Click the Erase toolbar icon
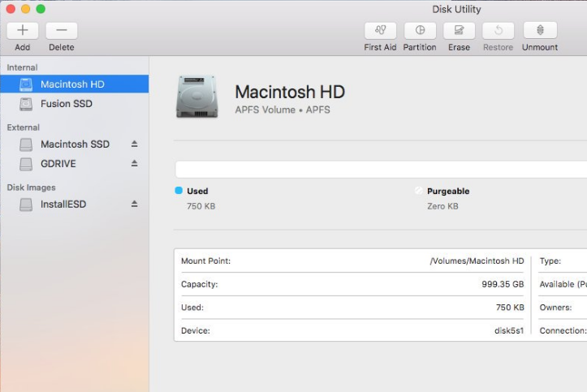The width and height of the screenshot is (587, 392). coord(459,30)
